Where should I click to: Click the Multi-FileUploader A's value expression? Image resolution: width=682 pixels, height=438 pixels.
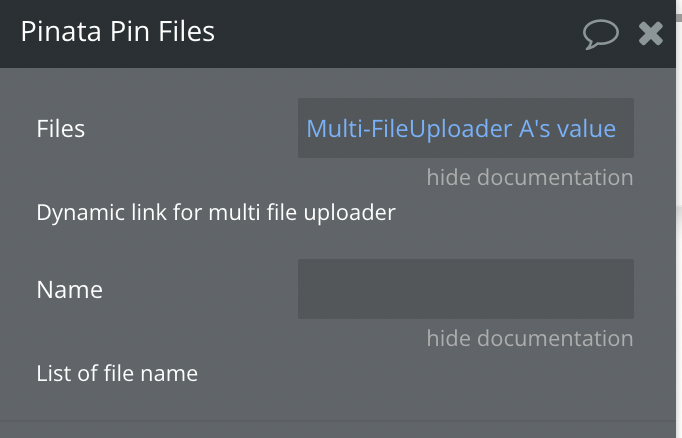[461, 129]
